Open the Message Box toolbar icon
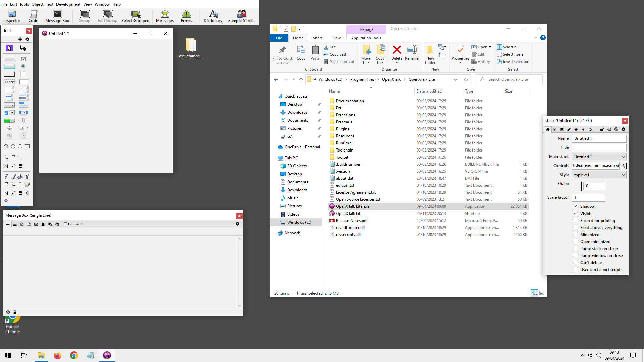Screen dimensions: 644x362 click(x=57, y=16)
